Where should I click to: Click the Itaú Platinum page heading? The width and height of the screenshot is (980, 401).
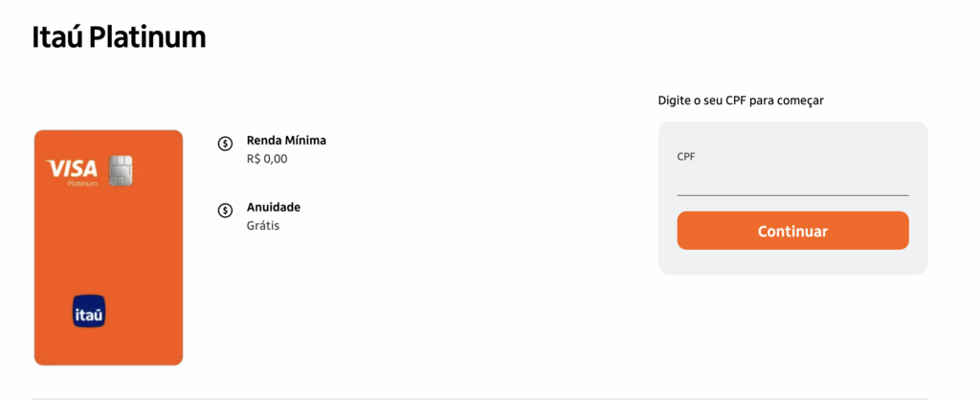pos(119,38)
